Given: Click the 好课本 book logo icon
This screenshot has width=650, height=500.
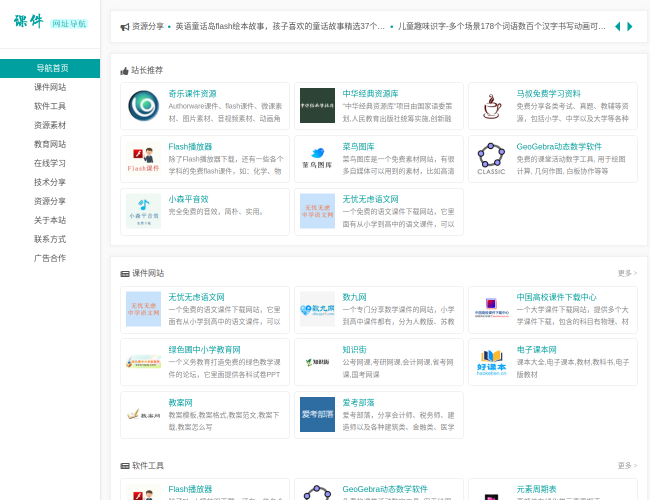Looking at the screenshot, I should [x=492, y=362].
